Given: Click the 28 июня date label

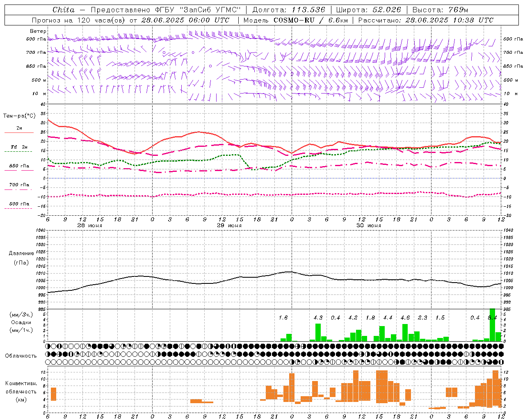Looking at the screenshot, I should point(90,226).
